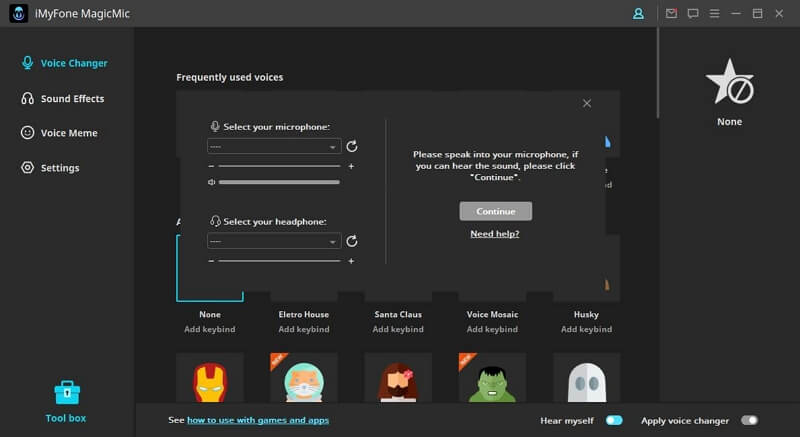
Task: Click the Frequently used voices heading
Action: (x=230, y=78)
